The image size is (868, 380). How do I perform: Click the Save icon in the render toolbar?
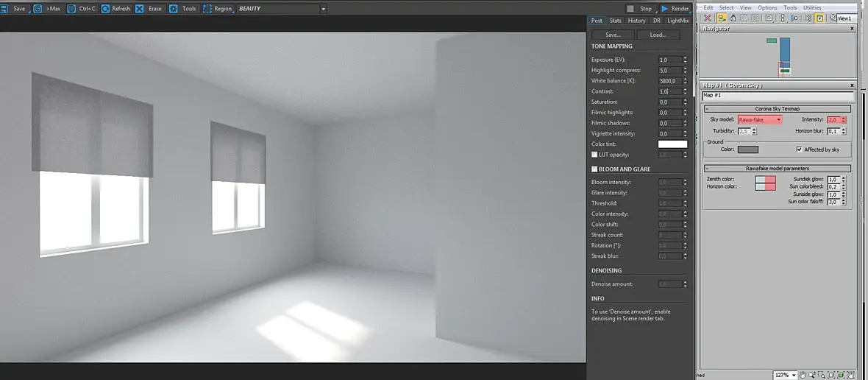click(x=3, y=9)
